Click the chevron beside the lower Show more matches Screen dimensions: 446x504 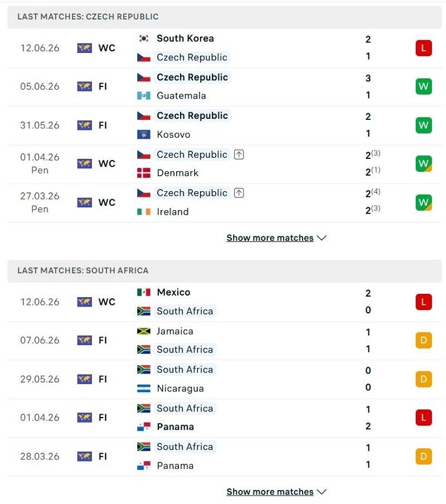point(321,492)
